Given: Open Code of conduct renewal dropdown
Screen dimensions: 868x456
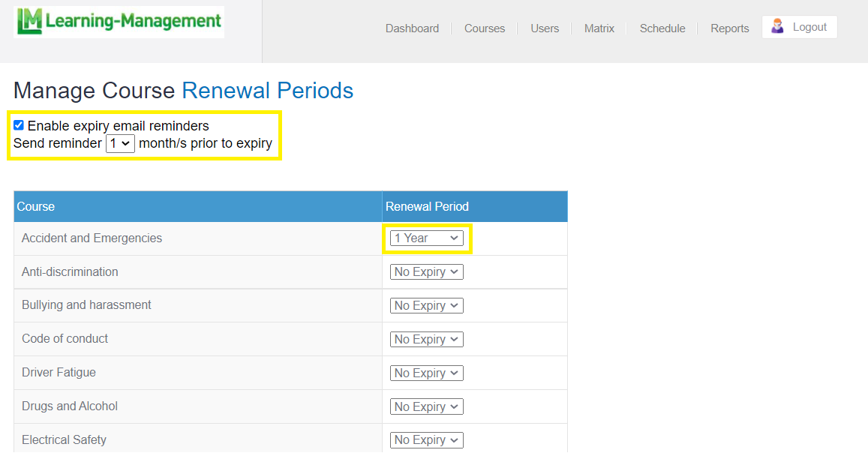Looking at the screenshot, I should click(x=426, y=340).
